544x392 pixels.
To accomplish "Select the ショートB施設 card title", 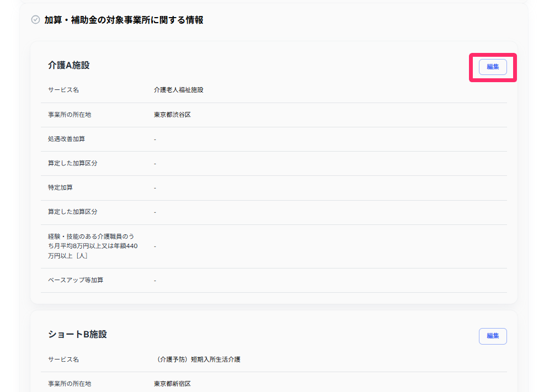I will [77, 334].
